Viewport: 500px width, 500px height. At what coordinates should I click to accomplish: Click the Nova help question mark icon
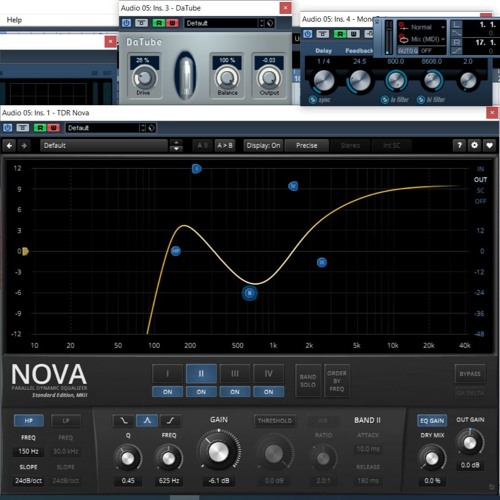(460, 145)
